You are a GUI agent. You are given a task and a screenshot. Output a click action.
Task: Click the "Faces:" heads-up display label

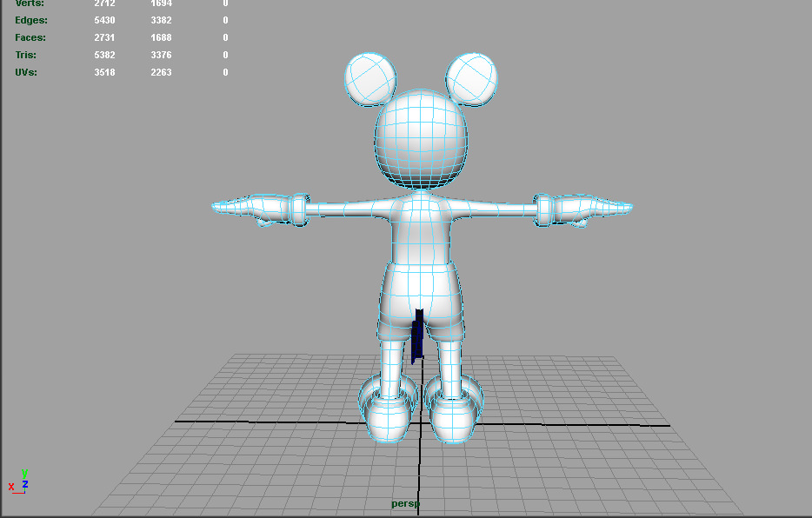click(x=30, y=37)
